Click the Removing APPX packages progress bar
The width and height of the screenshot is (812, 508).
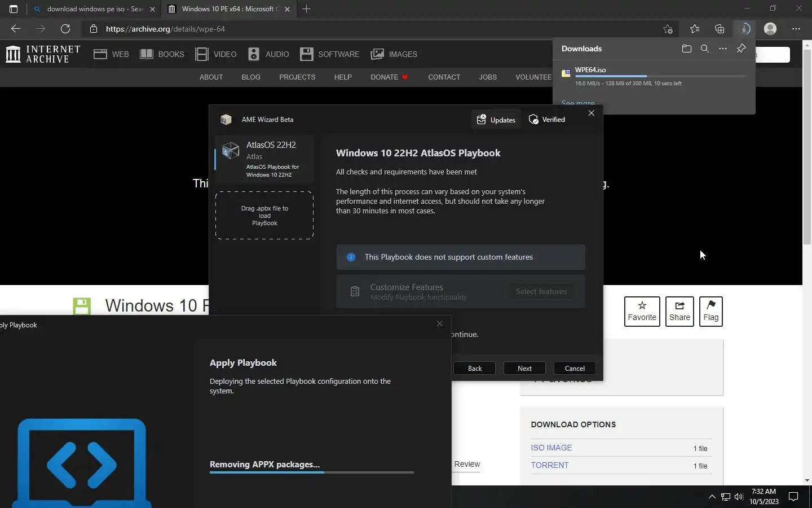(x=312, y=472)
